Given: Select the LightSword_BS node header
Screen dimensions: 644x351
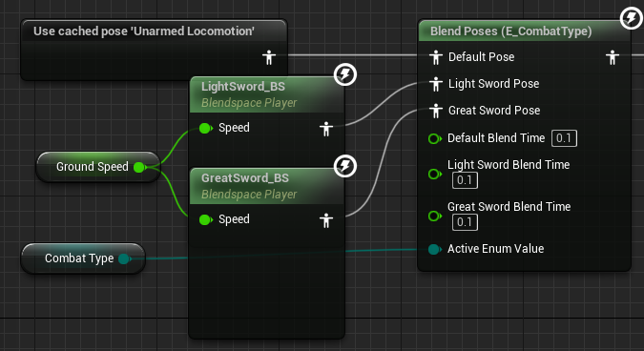Looking at the screenshot, I should pyautogui.click(x=266, y=94).
